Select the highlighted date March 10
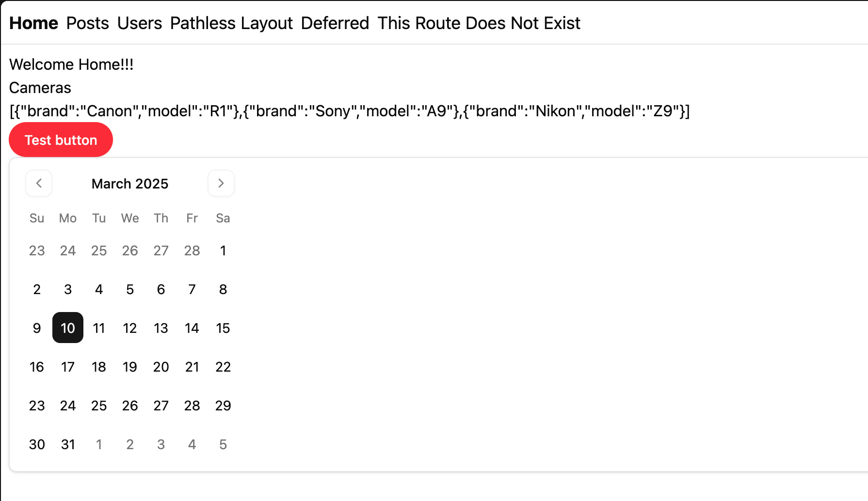Viewport: 868px width, 501px height. point(68,328)
